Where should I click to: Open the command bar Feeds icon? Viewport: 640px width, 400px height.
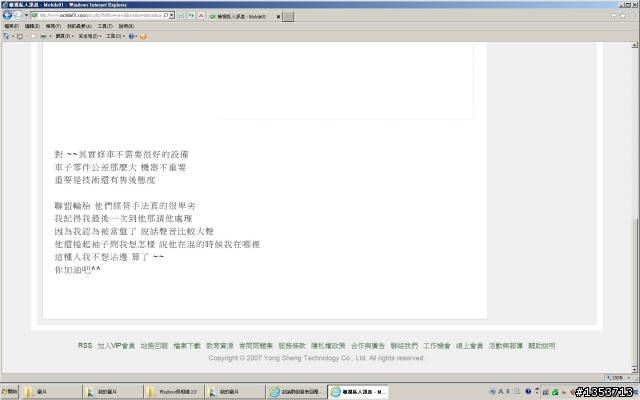pos(19,36)
